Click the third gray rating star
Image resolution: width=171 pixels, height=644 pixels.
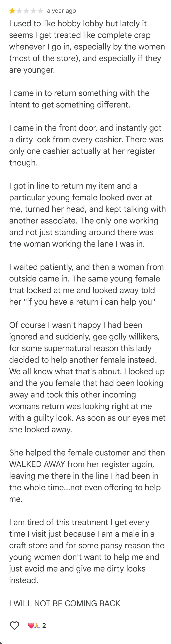click(x=26, y=11)
